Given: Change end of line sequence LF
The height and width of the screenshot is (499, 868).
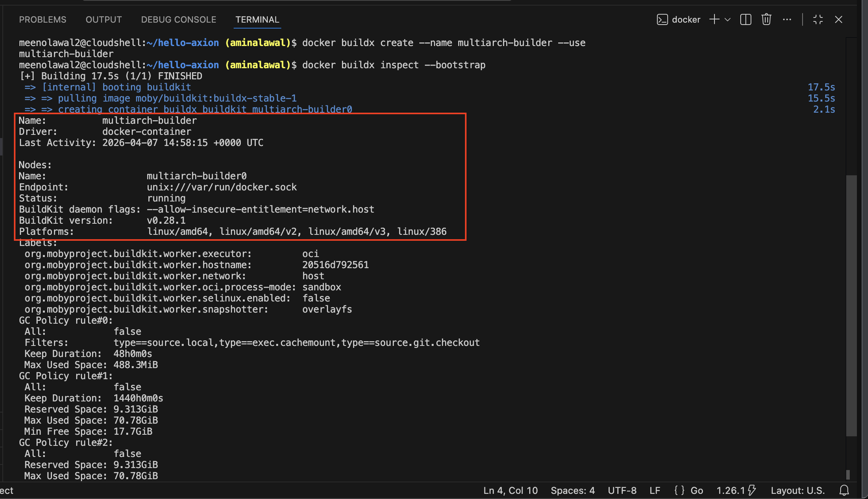Looking at the screenshot, I should coord(655,491).
